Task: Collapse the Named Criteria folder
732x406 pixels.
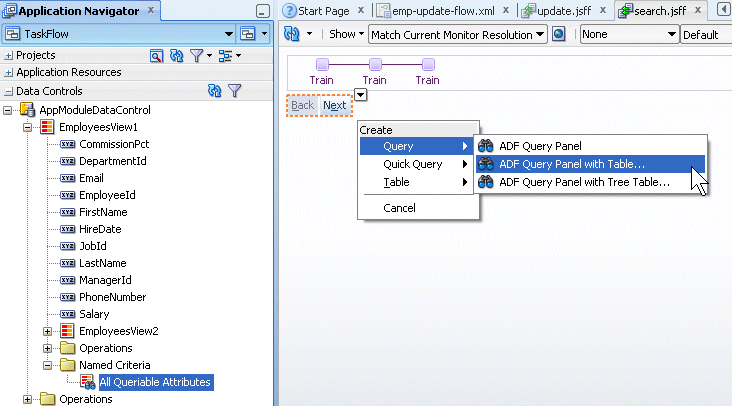Action: [47, 365]
